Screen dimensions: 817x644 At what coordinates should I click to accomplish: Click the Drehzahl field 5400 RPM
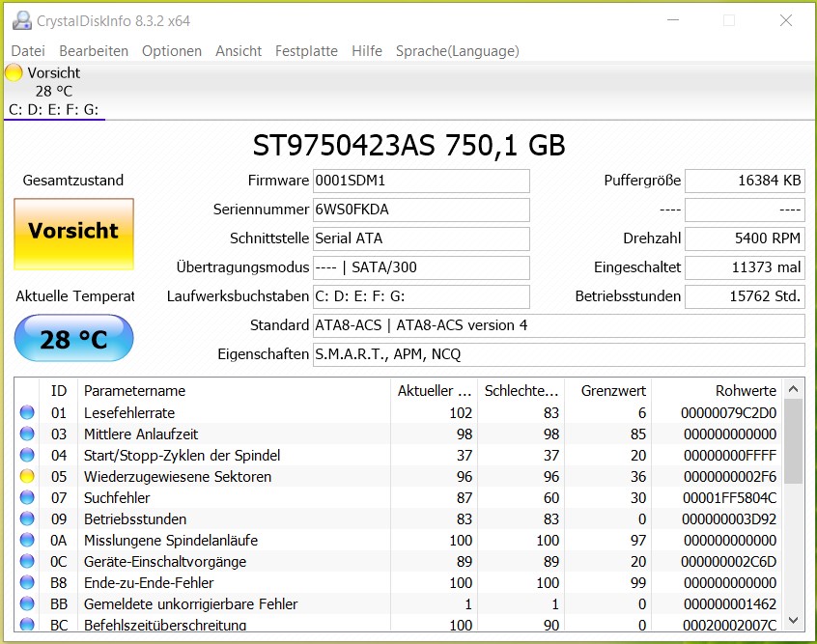coord(745,238)
